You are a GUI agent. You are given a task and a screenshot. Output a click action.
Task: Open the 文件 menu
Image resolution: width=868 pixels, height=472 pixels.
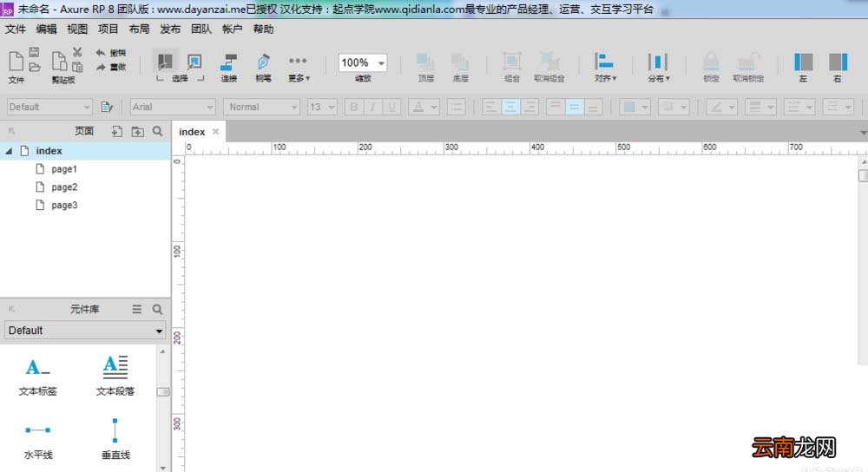click(16, 29)
